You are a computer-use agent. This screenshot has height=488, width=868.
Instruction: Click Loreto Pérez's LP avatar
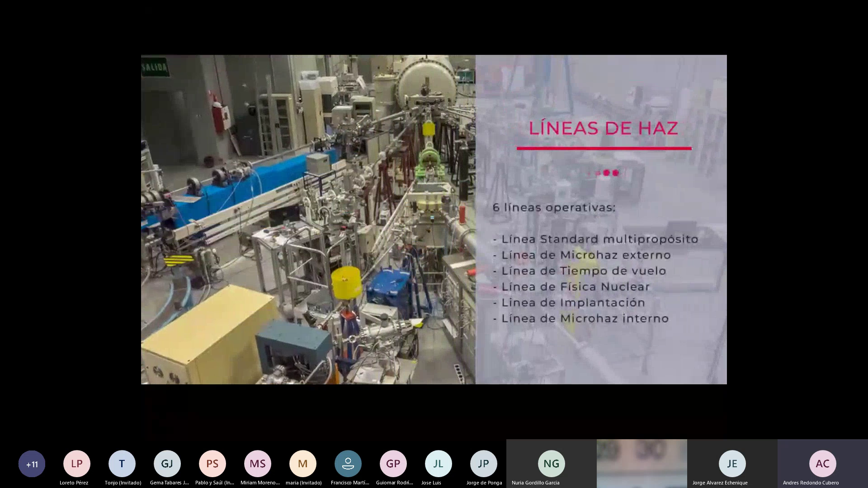(x=77, y=464)
